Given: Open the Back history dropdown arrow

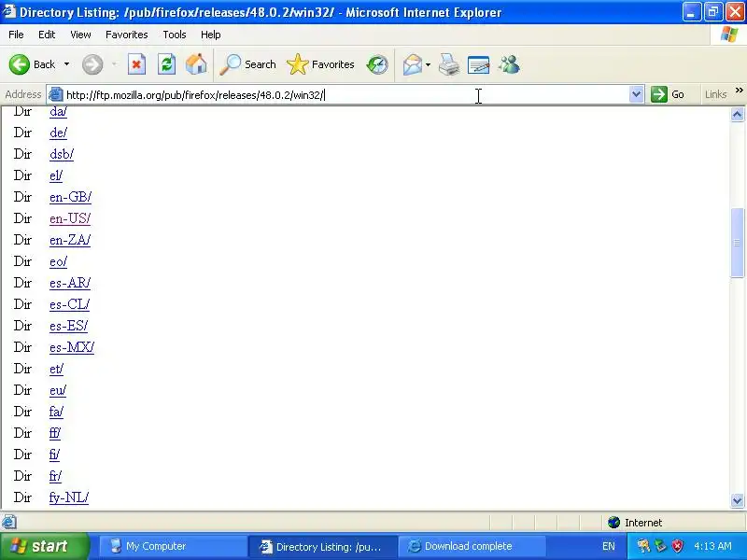Looking at the screenshot, I should click(66, 64).
